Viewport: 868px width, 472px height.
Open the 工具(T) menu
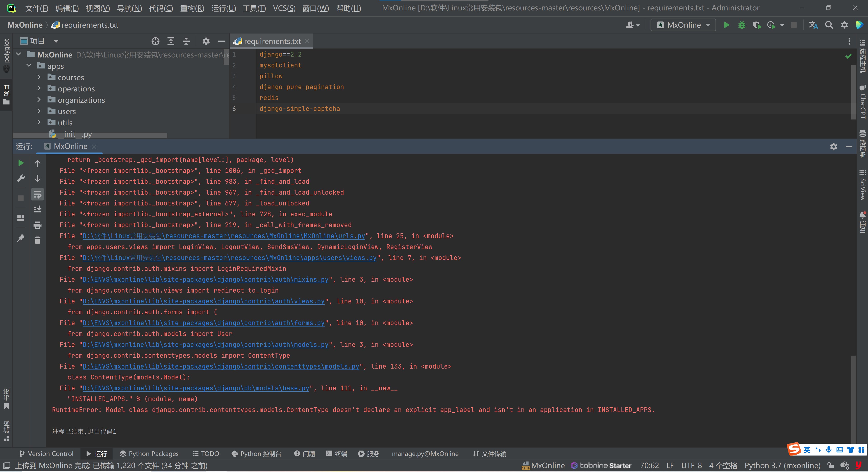click(x=254, y=8)
